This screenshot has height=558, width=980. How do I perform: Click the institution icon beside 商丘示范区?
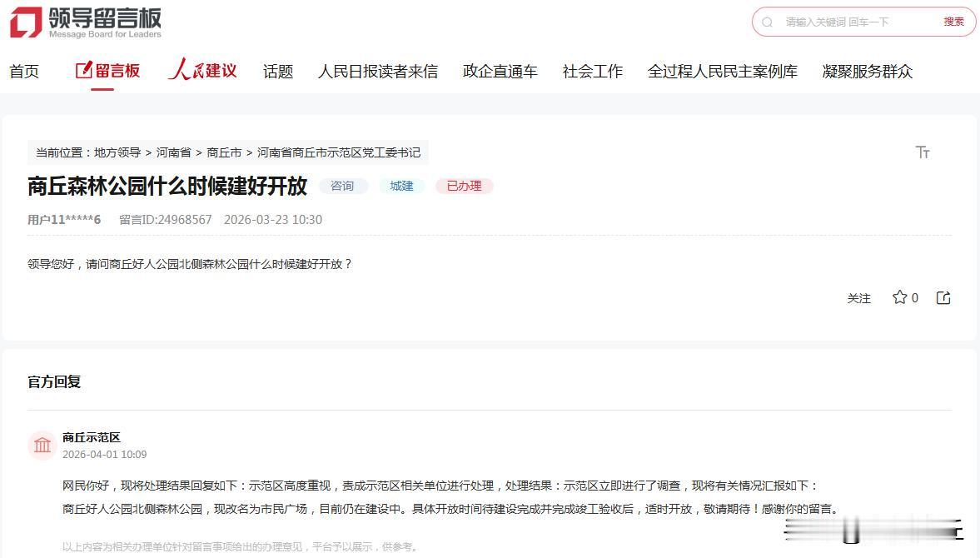(x=42, y=445)
